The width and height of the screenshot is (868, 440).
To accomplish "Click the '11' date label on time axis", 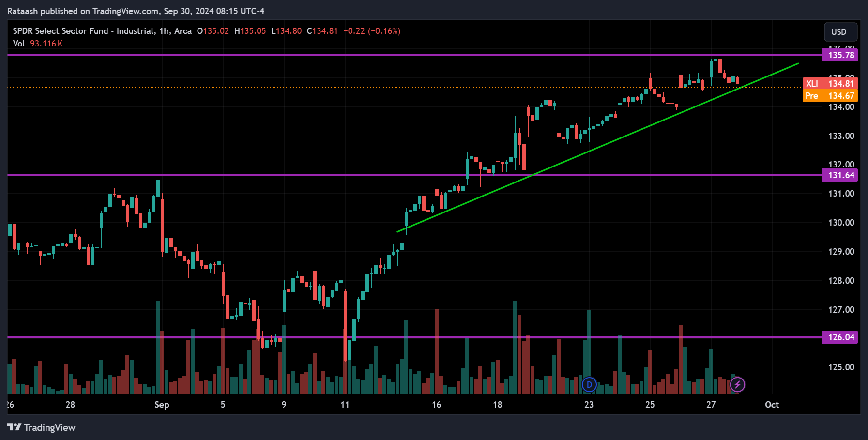I will click(x=345, y=405).
